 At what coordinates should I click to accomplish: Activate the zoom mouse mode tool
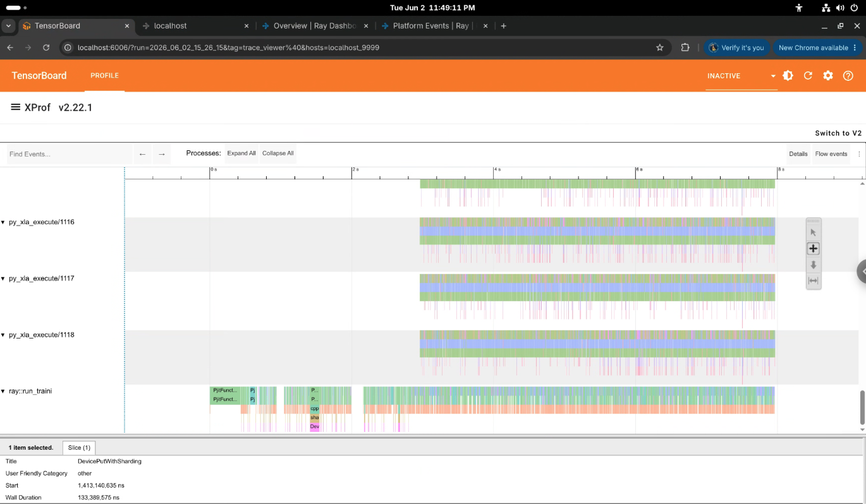pos(814,265)
